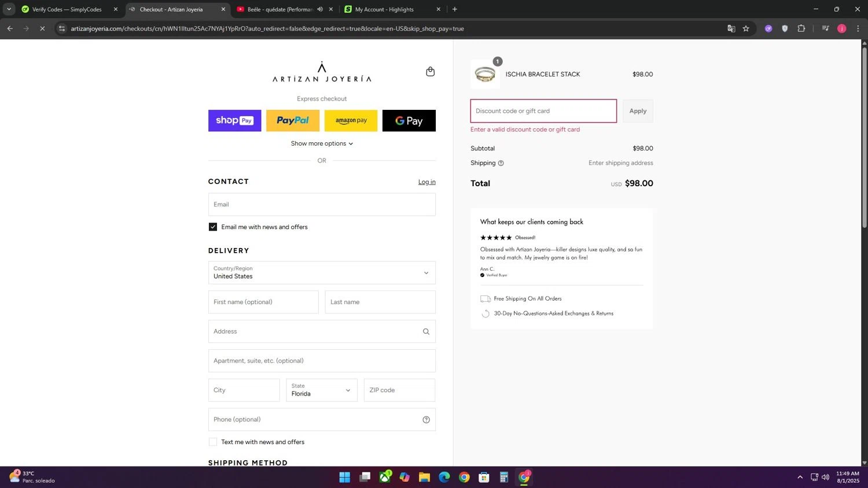
Task: Click the search icon in Address field
Action: click(426, 332)
